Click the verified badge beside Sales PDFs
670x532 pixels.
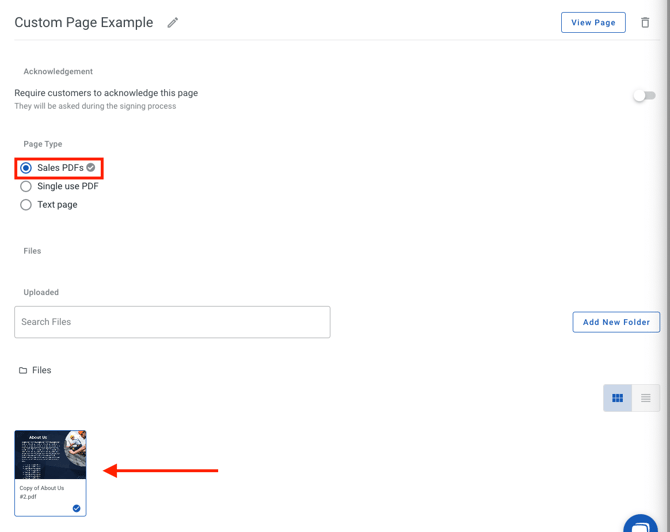pos(91,168)
